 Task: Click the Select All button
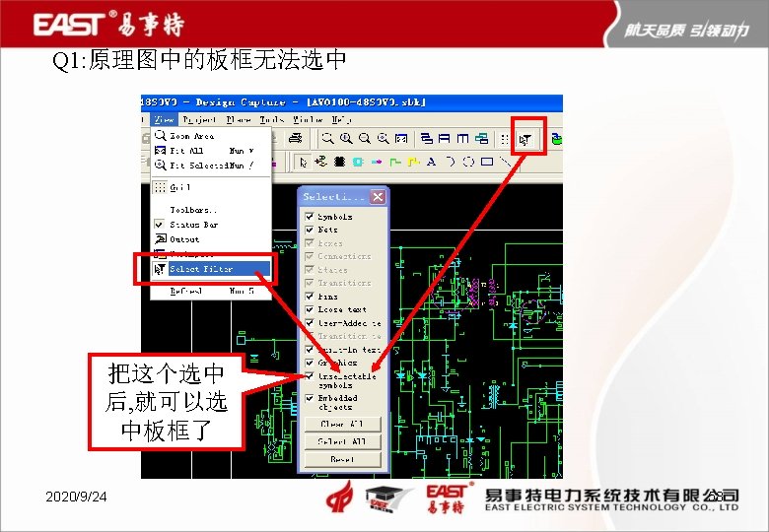click(342, 442)
